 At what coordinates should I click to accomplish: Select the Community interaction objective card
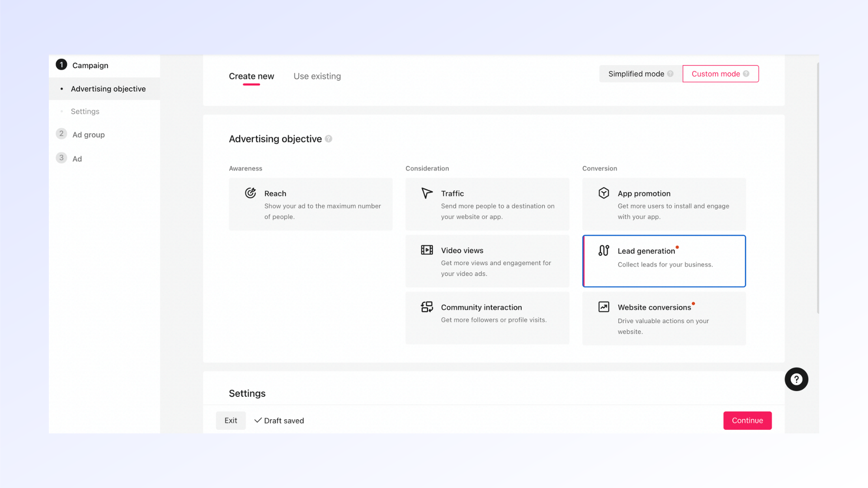(x=487, y=318)
